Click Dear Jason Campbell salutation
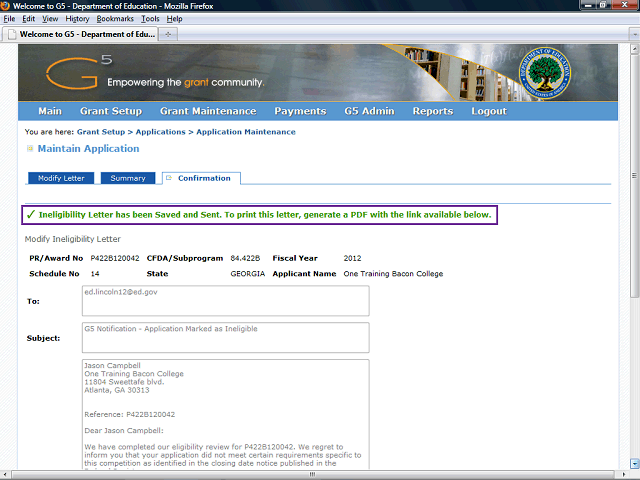 (124, 431)
